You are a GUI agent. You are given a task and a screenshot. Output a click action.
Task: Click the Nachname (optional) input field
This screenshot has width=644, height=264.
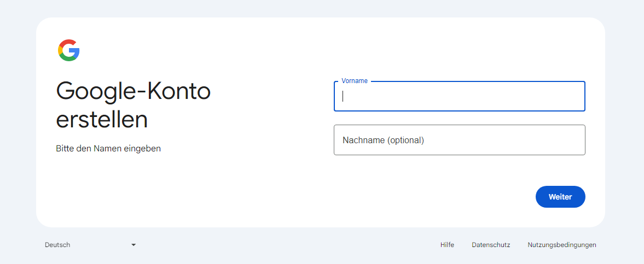tap(460, 140)
